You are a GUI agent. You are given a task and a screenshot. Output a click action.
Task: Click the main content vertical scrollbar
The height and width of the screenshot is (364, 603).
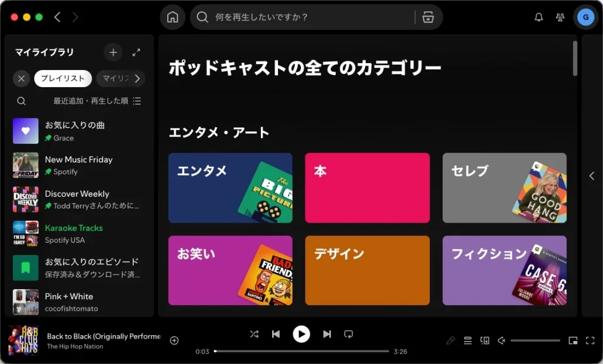575,58
